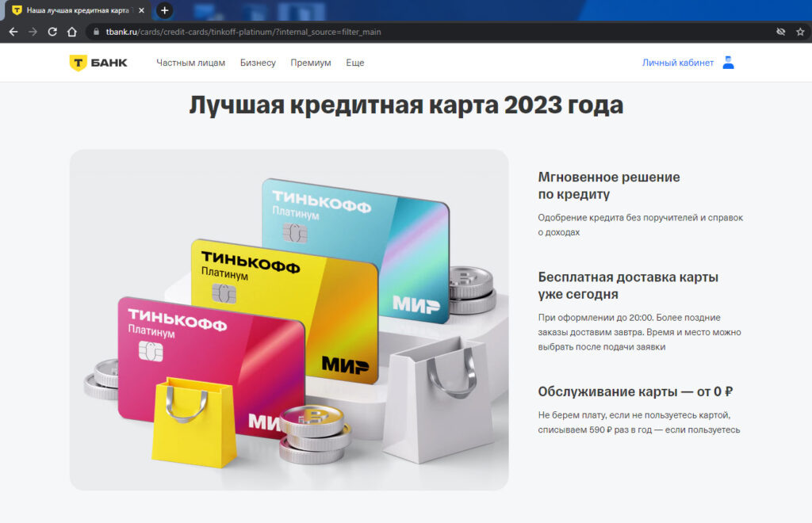Select the 'Наша лучшая кредитная карта' browser tab
812x523 pixels.
coord(77,10)
